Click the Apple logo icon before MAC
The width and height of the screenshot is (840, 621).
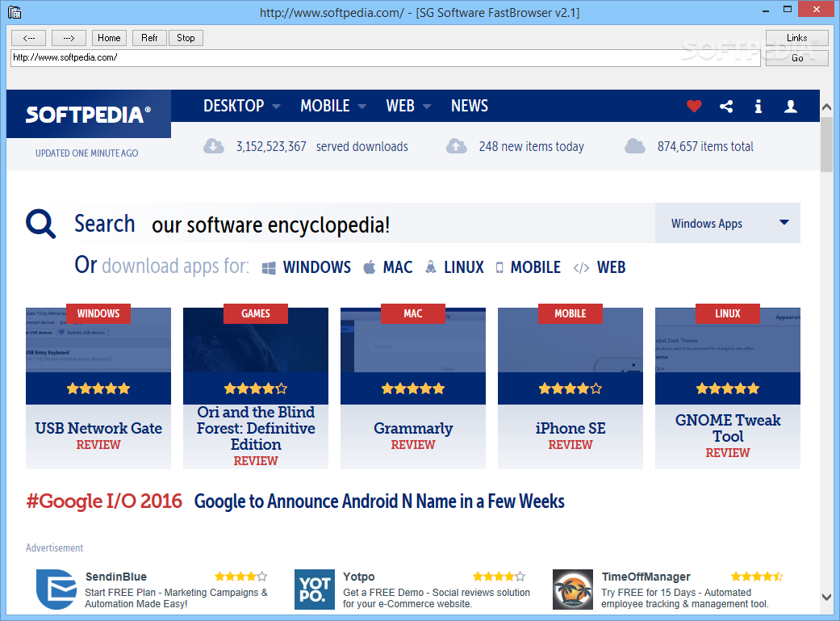(369, 267)
